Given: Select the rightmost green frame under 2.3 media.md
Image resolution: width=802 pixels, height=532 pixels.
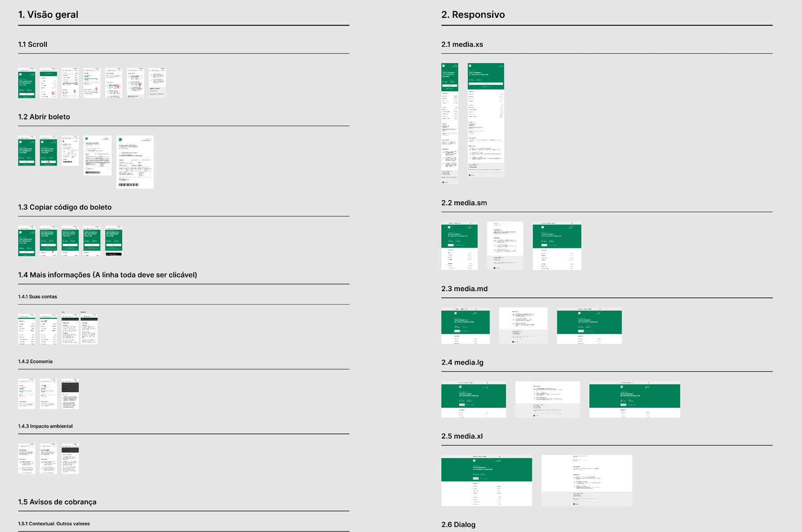Looking at the screenshot, I should coord(589,325).
